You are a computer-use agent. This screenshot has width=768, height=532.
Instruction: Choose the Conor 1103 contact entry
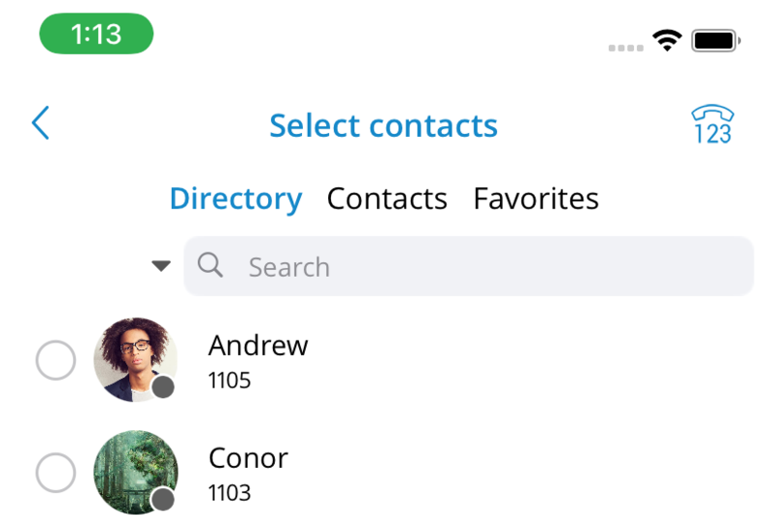(384, 474)
